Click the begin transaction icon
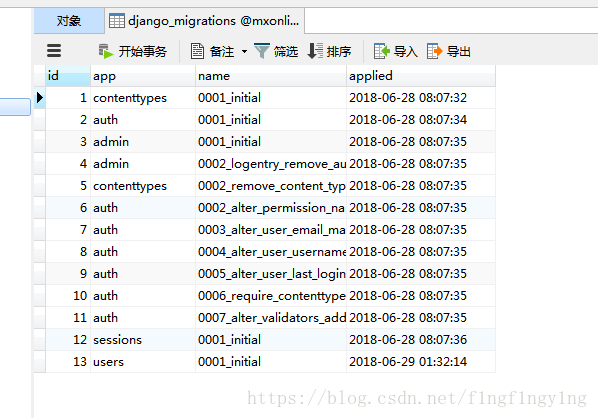 (x=106, y=51)
